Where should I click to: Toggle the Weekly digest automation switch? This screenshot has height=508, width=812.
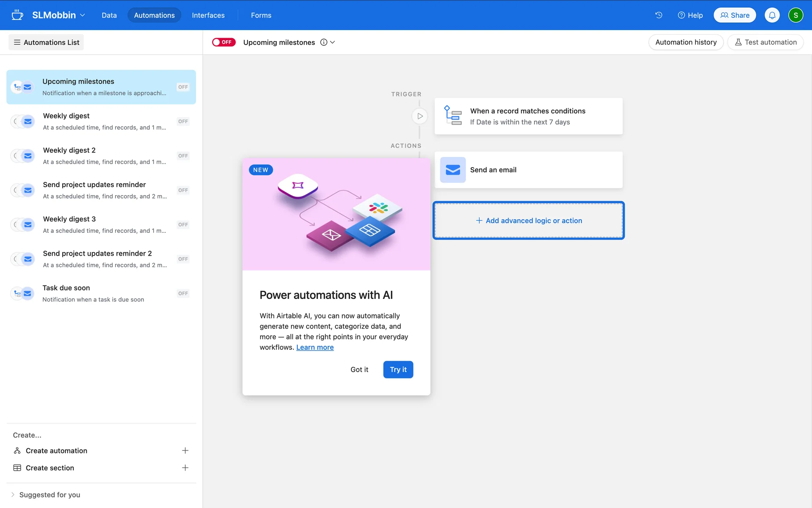(183, 121)
